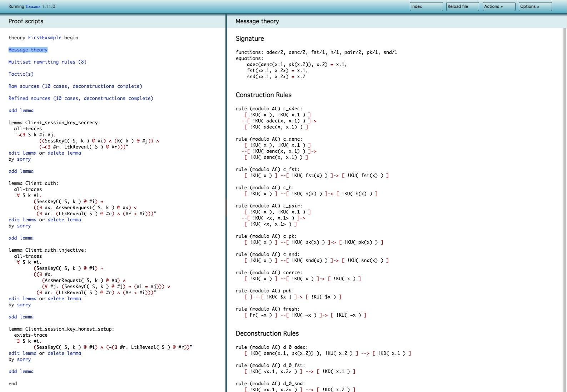Click the Proof scripts panel heading
567x392 pixels.
[x=26, y=21]
